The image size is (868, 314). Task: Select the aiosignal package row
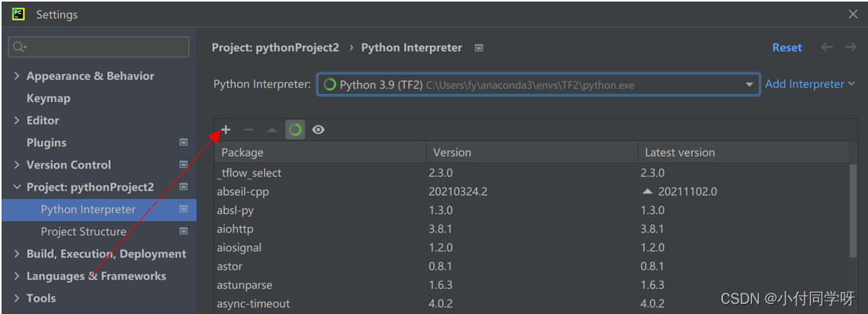click(531, 247)
